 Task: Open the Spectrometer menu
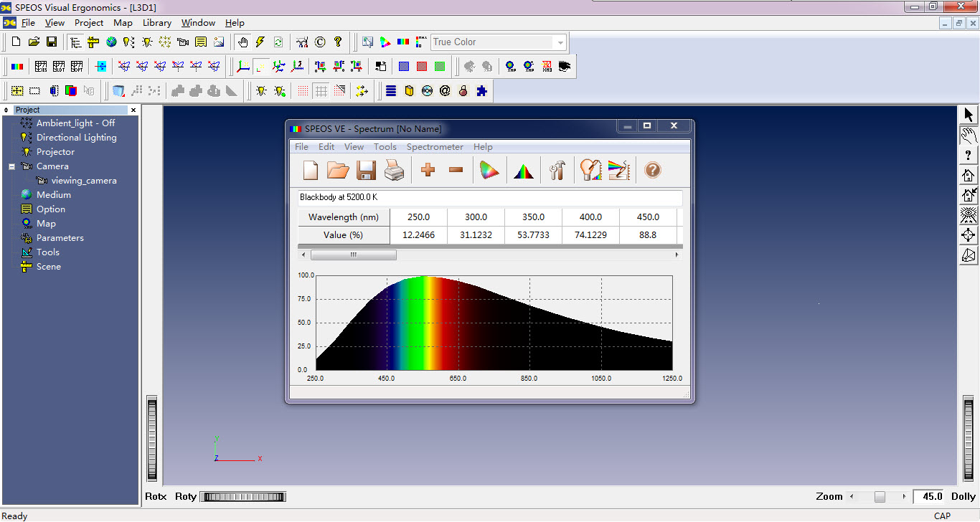[435, 147]
